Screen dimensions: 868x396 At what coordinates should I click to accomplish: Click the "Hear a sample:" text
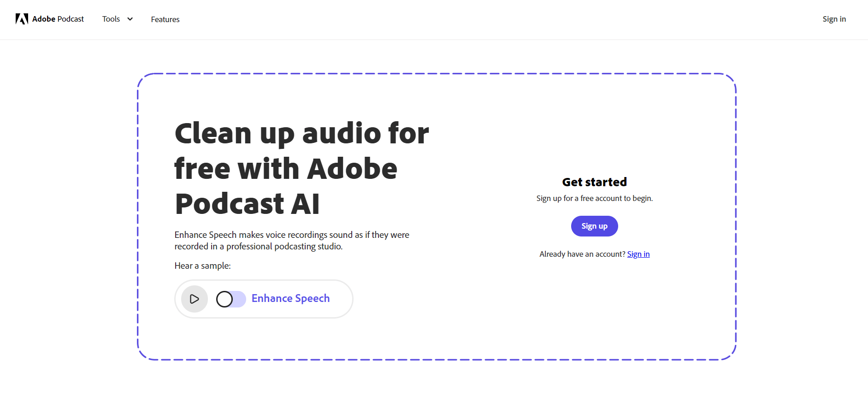pos(202,266)
